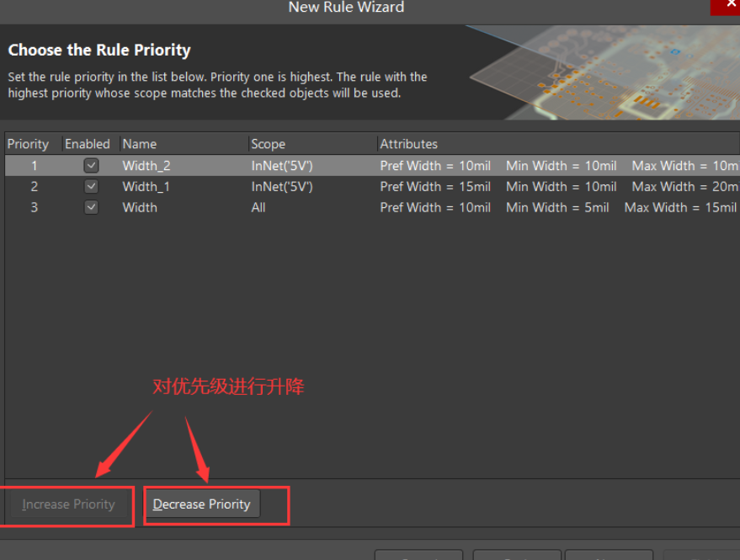The image size is (740, 560).
Task: Select the Width_1 rule name
Action: (x=146, y=186)
